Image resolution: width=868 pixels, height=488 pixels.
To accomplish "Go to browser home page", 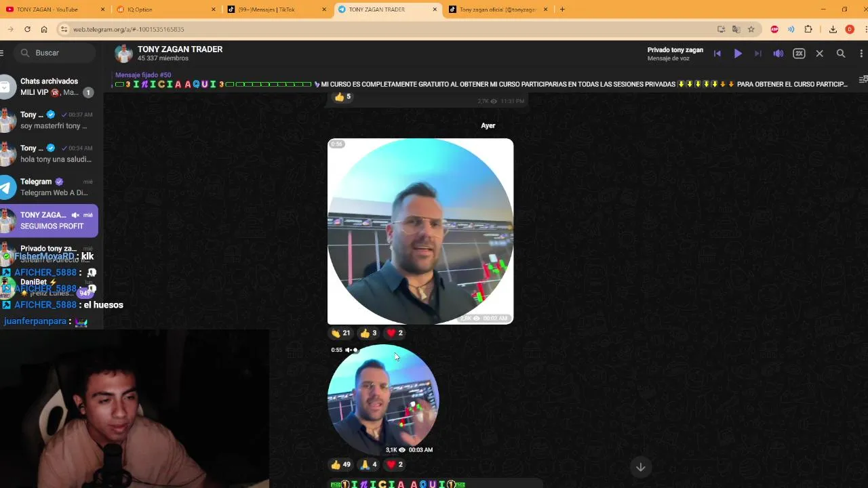I will click(x=44, y=29).
